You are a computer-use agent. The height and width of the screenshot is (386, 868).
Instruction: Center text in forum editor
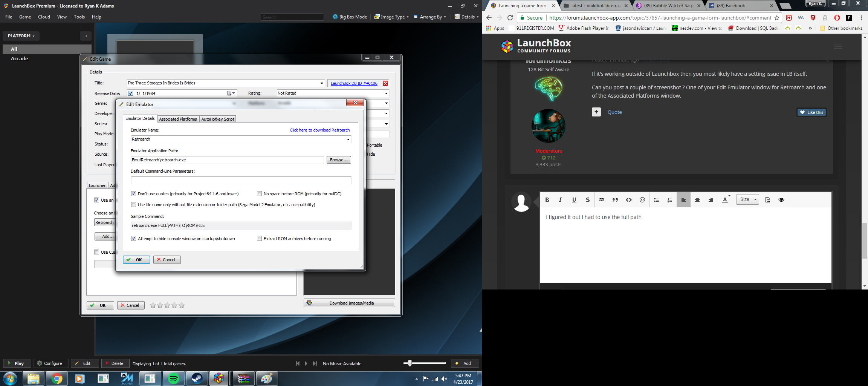[x=697, y=200]
